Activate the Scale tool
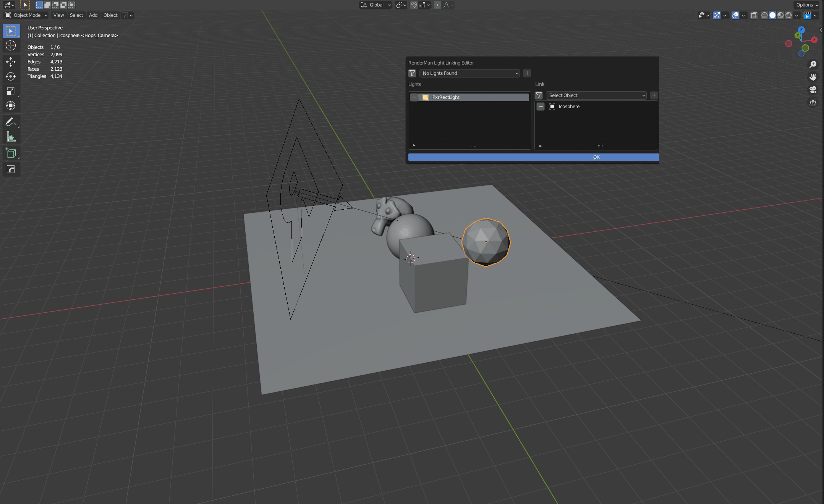 coord(11,91)
